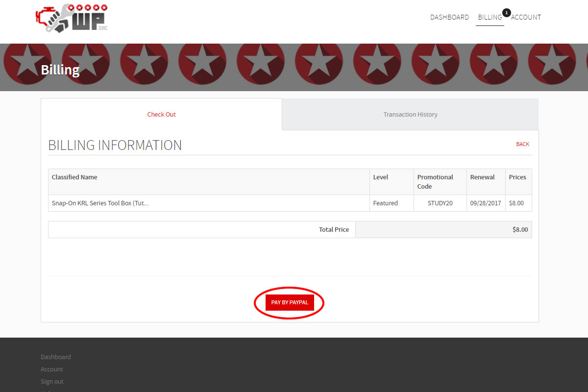Click the Pay by PayPal button
This screenshot has width=588, height=392.
290,302
